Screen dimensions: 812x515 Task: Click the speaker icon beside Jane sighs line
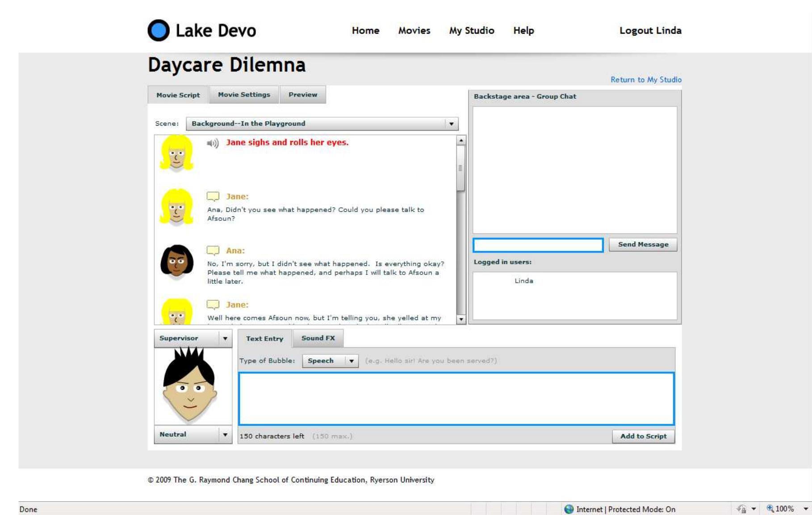213,143
